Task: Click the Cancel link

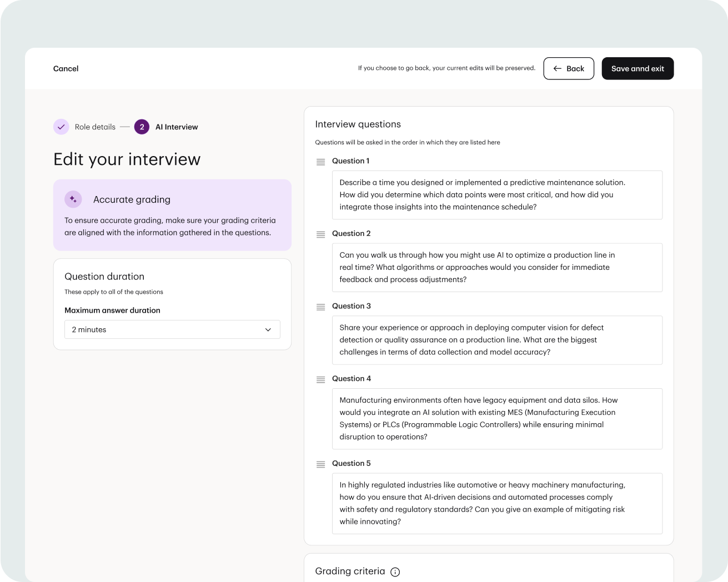Action: pyautogui.click(x=66, y=68)
